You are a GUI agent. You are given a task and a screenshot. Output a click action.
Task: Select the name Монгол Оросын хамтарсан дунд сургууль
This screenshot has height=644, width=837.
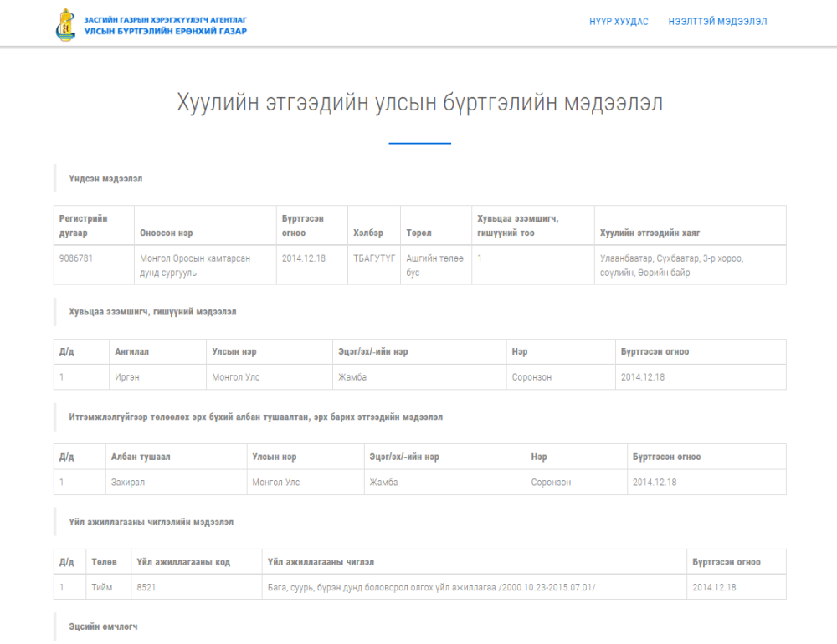pyautogui.click(x=195, y=265)
